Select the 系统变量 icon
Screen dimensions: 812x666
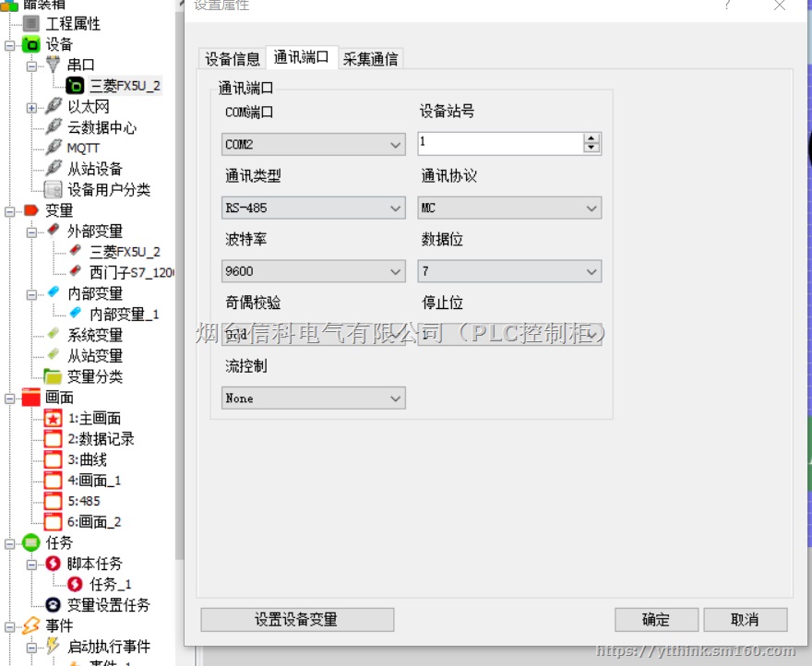[x=53, y=334]
